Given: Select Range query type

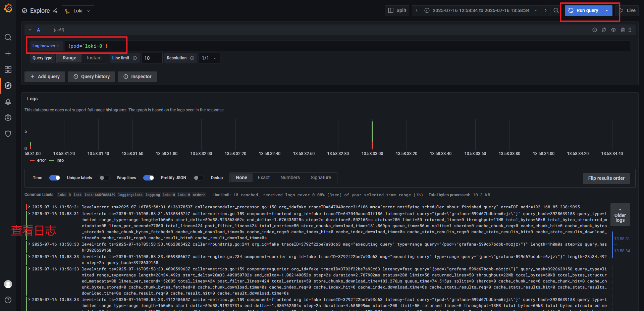Looking at the screenshot, I should pos(69,58).
